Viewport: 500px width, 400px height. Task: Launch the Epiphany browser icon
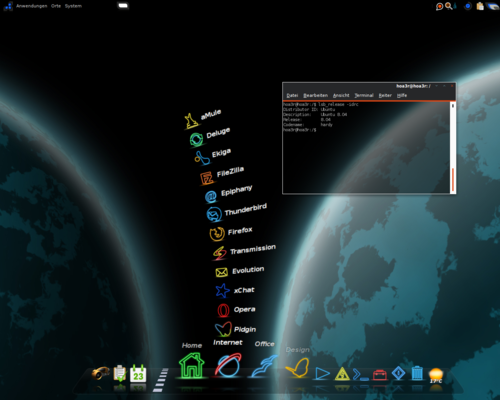pos(211,197)
